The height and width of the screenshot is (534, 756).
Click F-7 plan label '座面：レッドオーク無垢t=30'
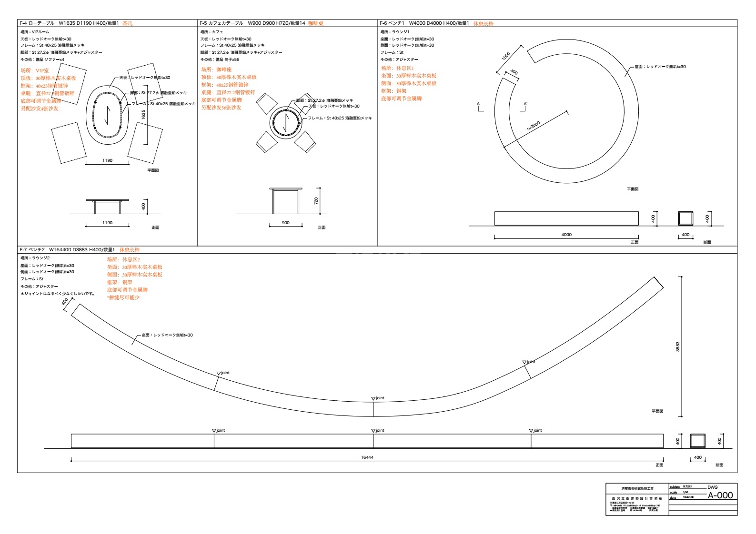tap(167, 335)
